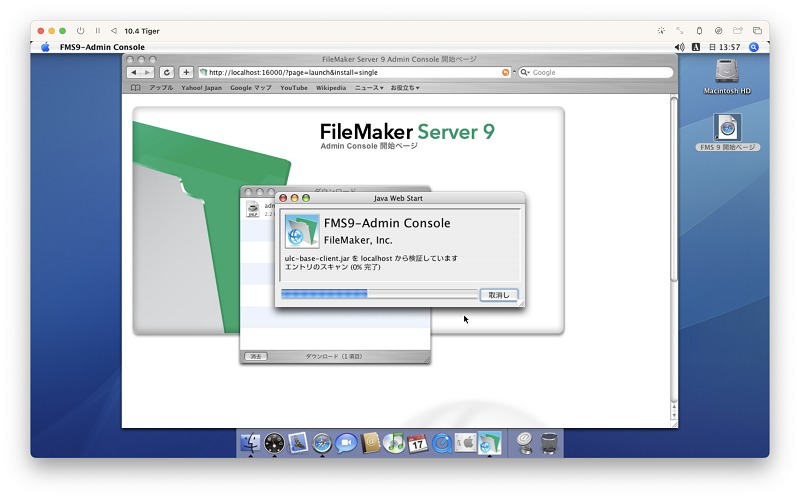Click the VM windows overlay icon
This screenshot has width=800, height=498.
(757, 31)
